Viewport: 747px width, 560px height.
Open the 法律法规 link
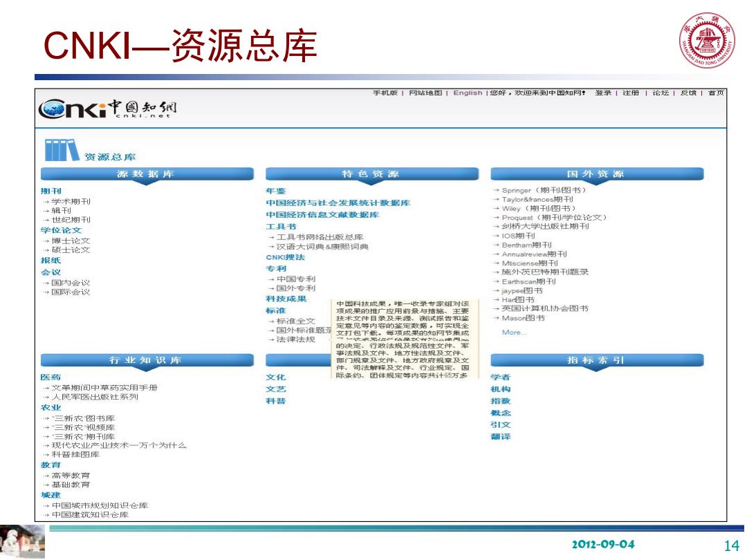pyautogui.click(x=296, y=339)
